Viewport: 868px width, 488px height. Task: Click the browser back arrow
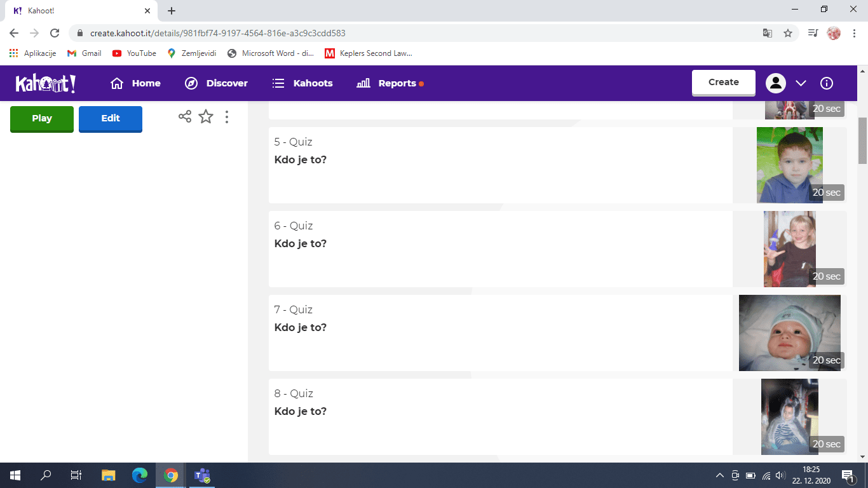14,33
